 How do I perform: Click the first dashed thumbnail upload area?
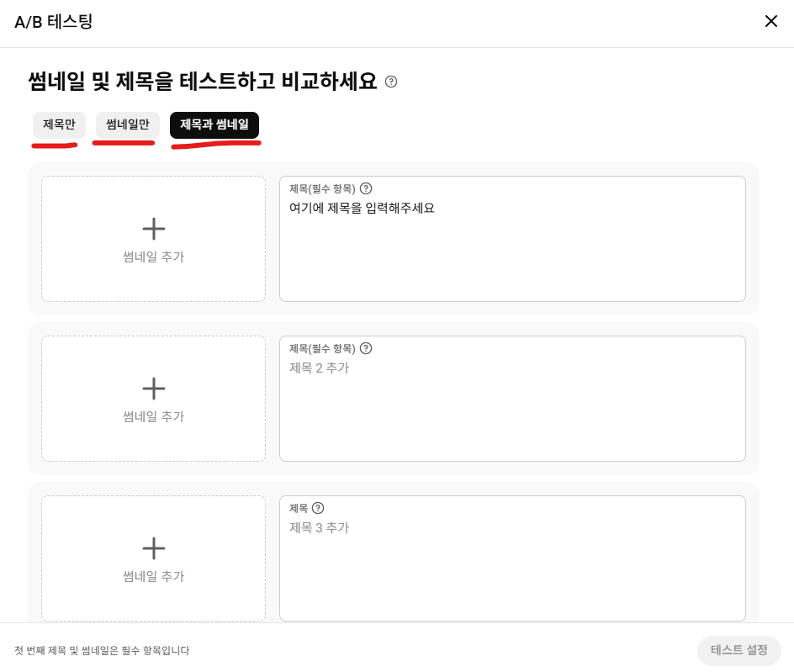154,238
